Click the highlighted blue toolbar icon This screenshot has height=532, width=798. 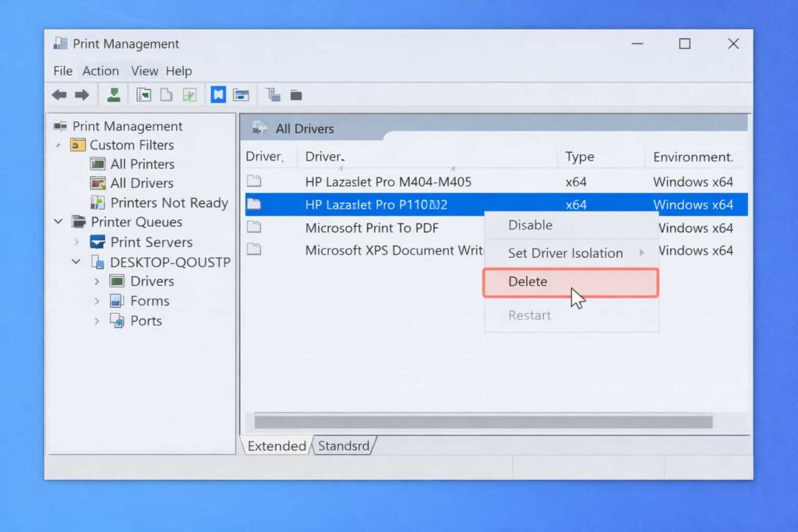218,95
